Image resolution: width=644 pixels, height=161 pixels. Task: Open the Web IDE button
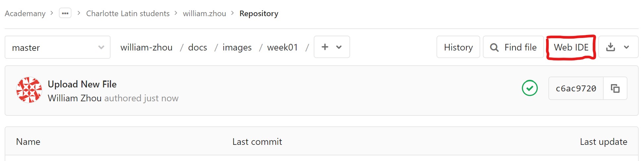(571, 47)
